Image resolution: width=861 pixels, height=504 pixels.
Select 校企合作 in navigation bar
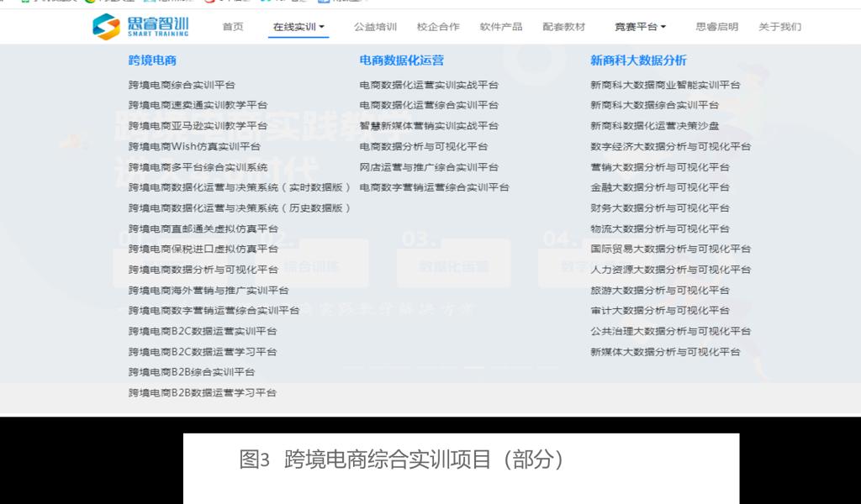point(438,27)
